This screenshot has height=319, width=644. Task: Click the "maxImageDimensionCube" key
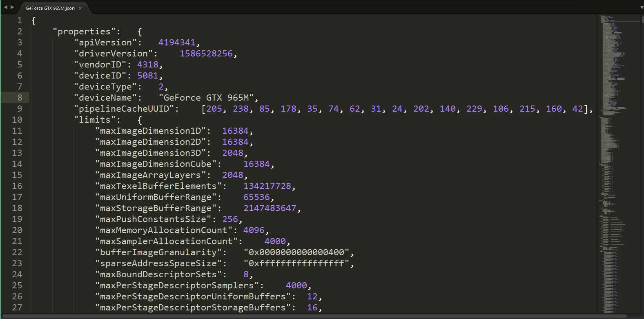(156, 164)
